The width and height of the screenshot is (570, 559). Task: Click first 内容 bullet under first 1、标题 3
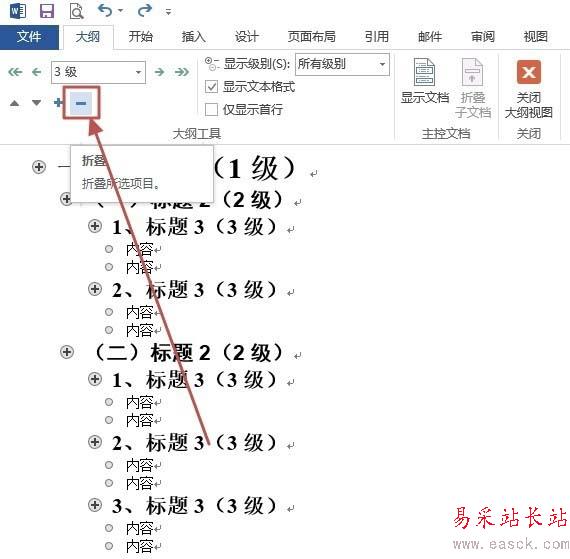109,249
